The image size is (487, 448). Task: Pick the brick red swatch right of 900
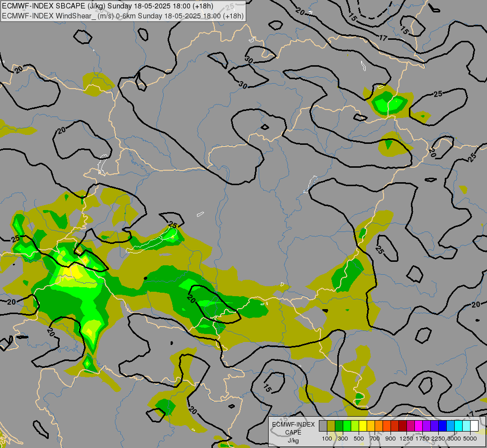(395, 426)
